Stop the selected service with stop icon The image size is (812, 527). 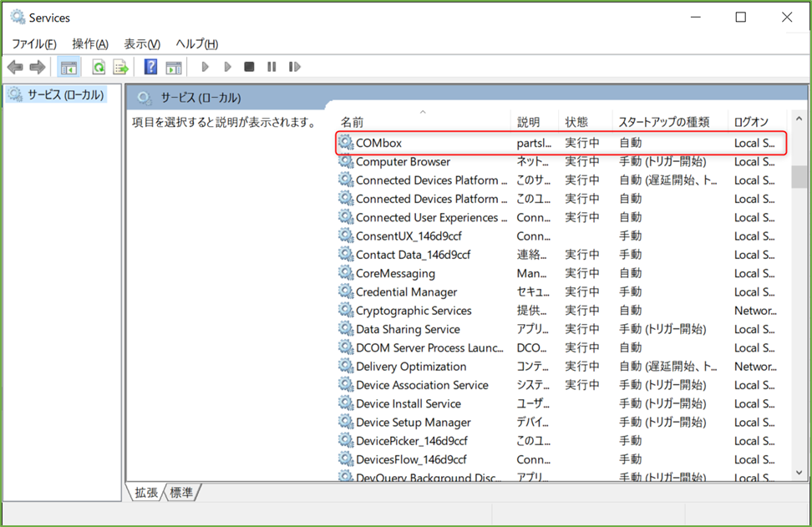point(249,67)
